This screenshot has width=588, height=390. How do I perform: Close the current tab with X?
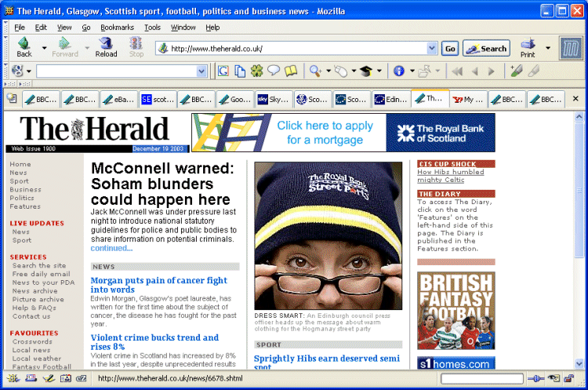click(575, 98)
